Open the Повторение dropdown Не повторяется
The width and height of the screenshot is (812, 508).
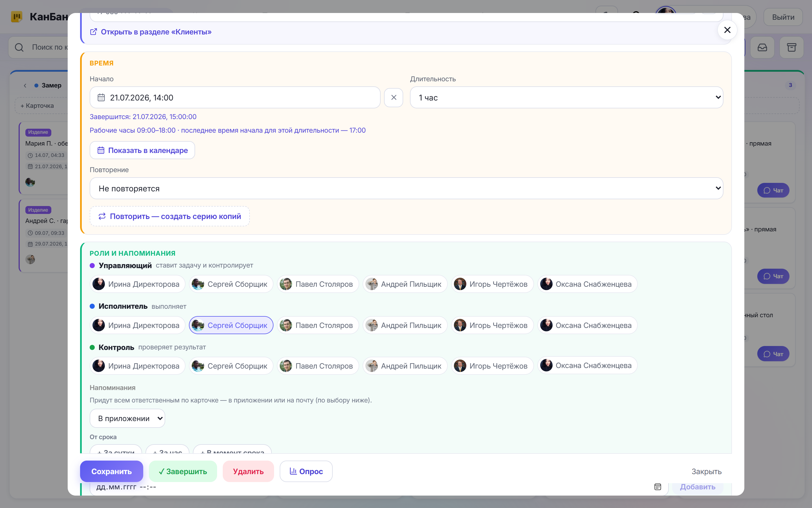click(406, 189)
